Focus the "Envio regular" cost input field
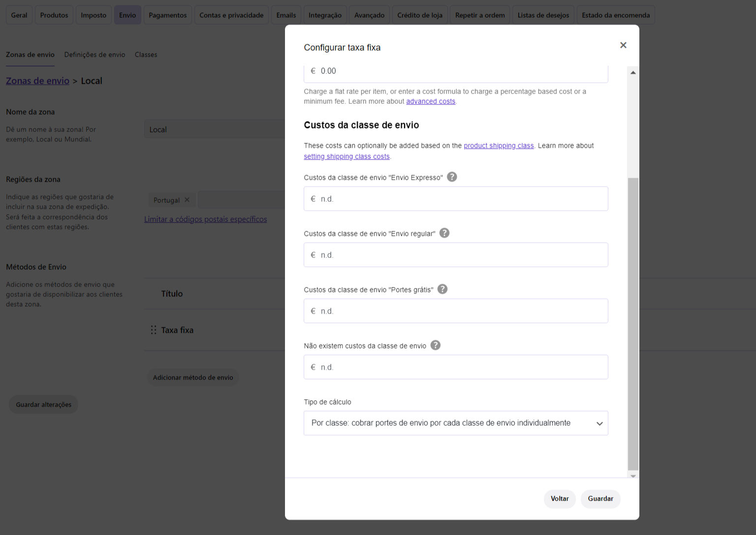The height and width of the screenshot is (535, 756). tap(456, 255)
